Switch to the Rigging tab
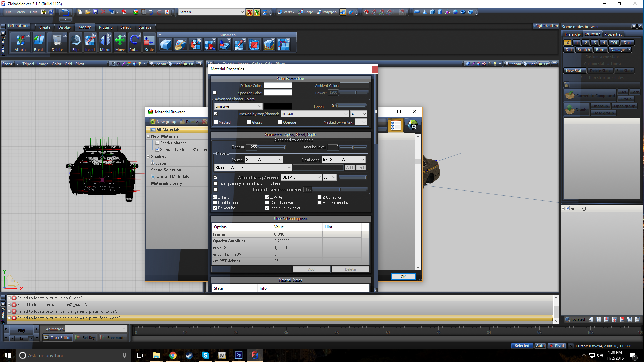The height and width of the screenshot is (362, 644). (x=105, y=27)
